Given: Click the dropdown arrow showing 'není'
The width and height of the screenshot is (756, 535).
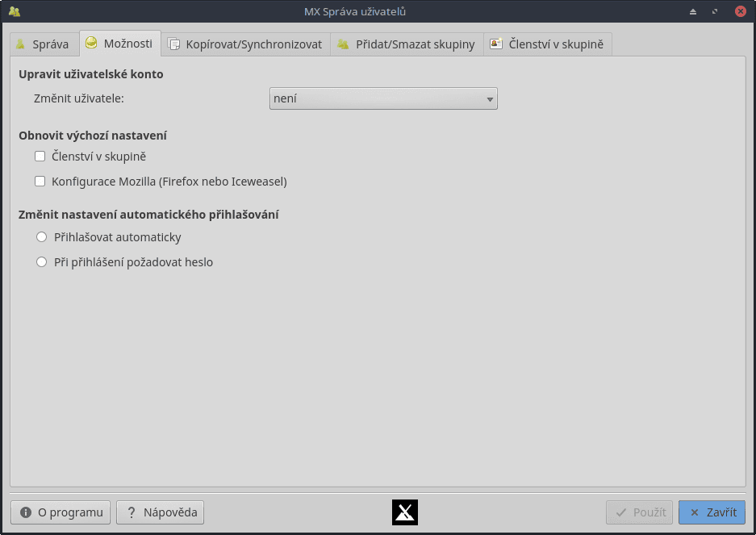Looking at the screenshot, I should pos(488,98).
